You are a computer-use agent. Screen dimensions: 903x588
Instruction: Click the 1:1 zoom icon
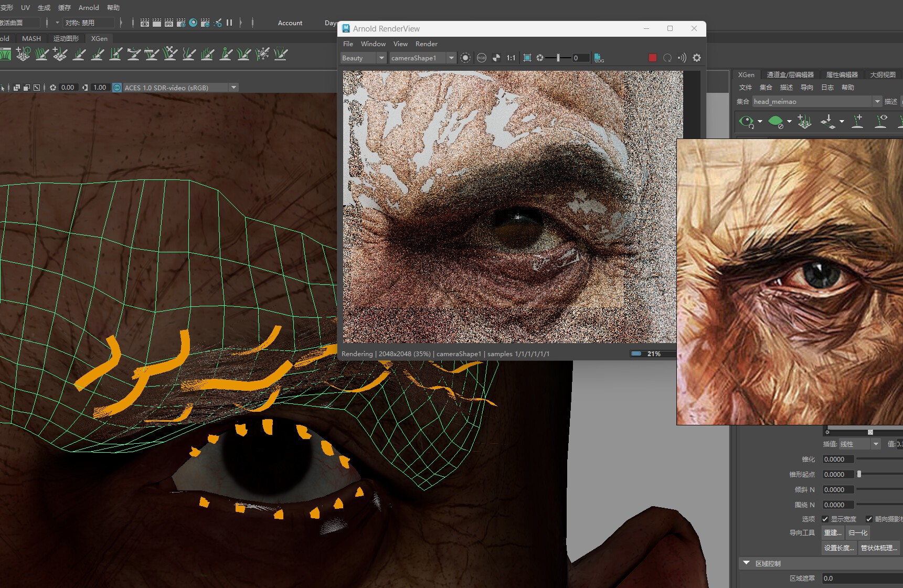coord(511,58)
